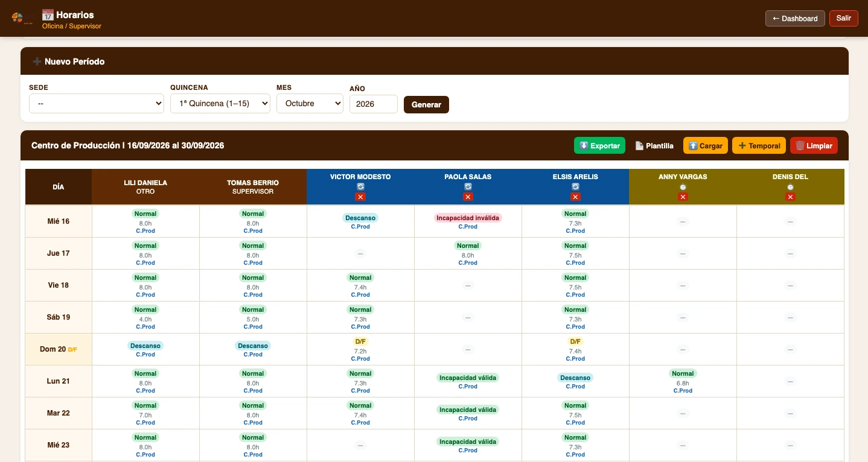Click Victor Modesto's D/F shift on Dom 20
868x462 pixels.
(360, 349)
